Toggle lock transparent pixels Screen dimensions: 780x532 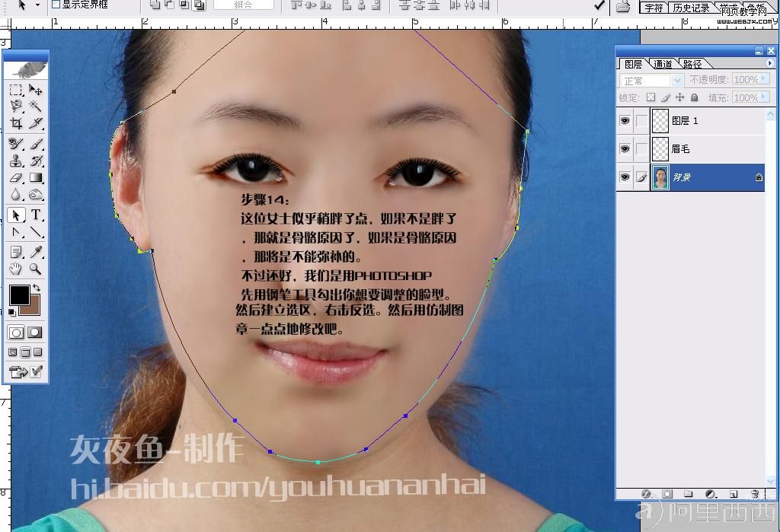click(651, 97)
